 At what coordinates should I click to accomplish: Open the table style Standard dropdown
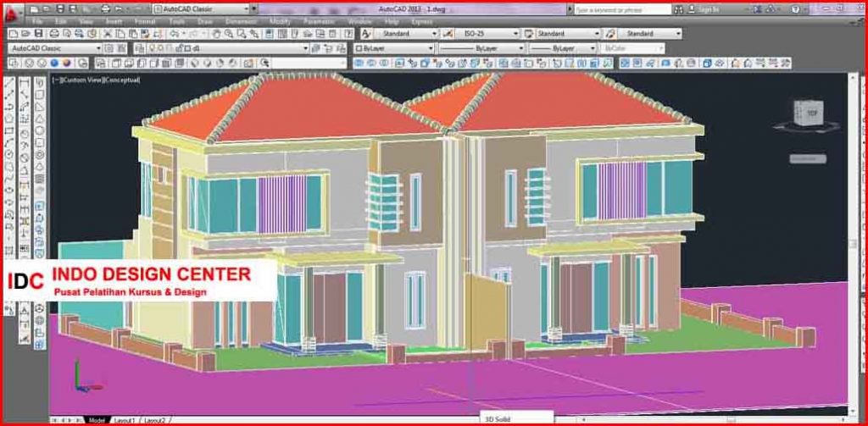click(598, 34)
